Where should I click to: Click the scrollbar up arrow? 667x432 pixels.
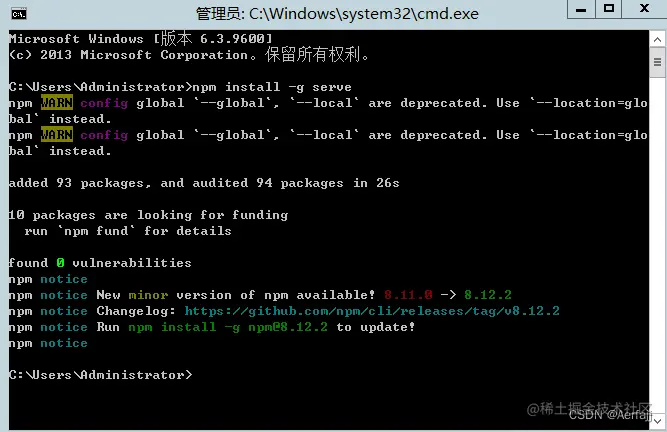click(657, 40)
